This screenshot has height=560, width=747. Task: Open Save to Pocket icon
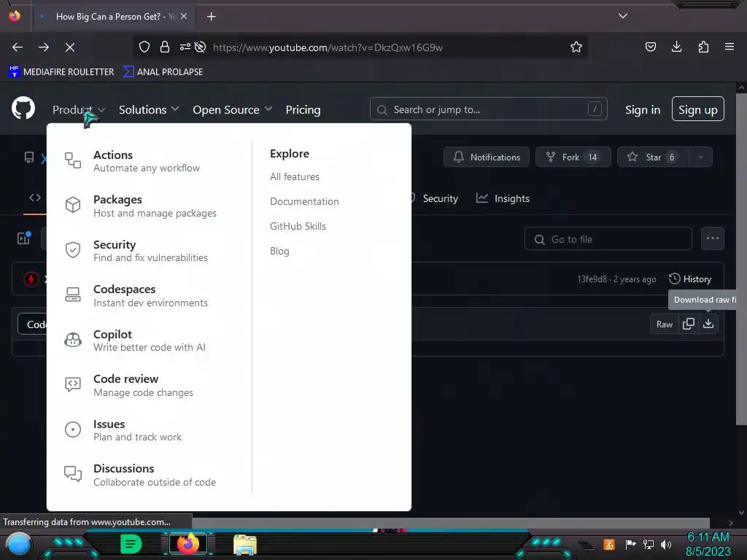coord(650,47)
